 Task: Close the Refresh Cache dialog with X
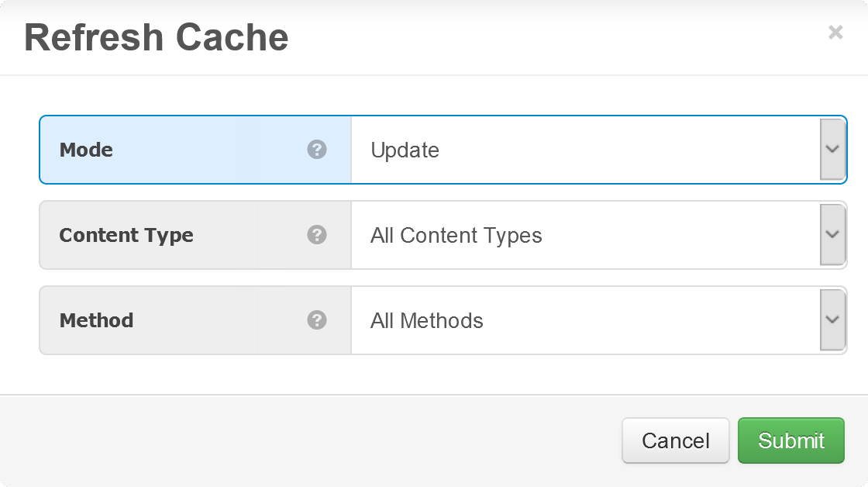(x=835, y=33)
